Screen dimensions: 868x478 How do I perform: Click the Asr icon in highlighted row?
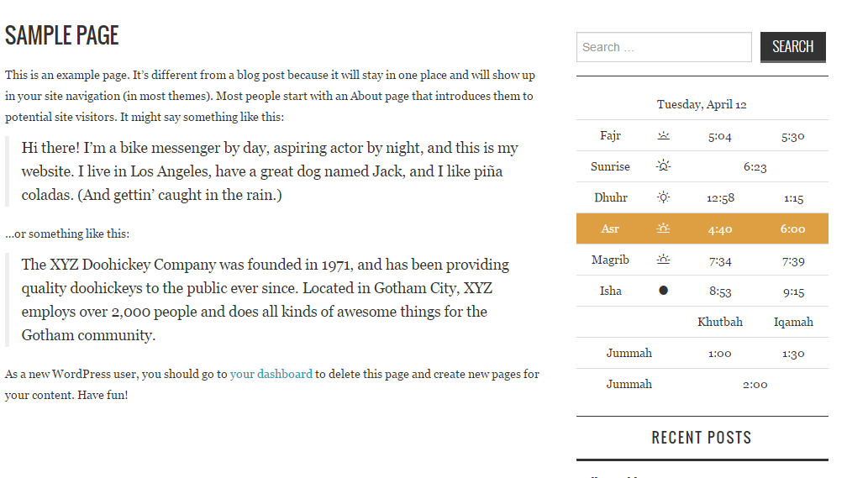663,228
